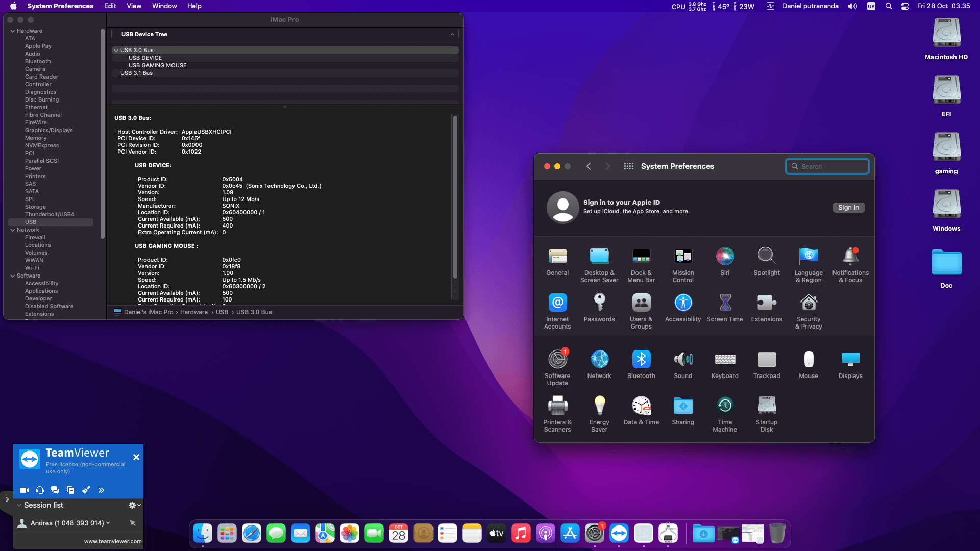
Task: Open Users & Groups preferences
Action: (x=641, y=312)
